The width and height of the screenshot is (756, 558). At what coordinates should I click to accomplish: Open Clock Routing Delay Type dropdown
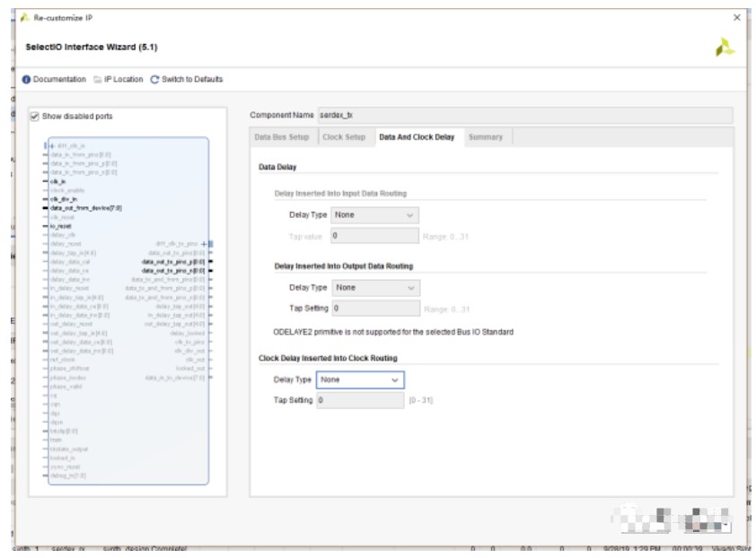[360, 379]
